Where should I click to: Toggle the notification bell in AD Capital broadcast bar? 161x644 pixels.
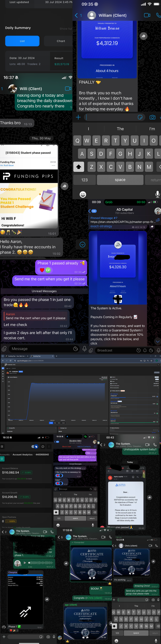click(x=145, y=350)
